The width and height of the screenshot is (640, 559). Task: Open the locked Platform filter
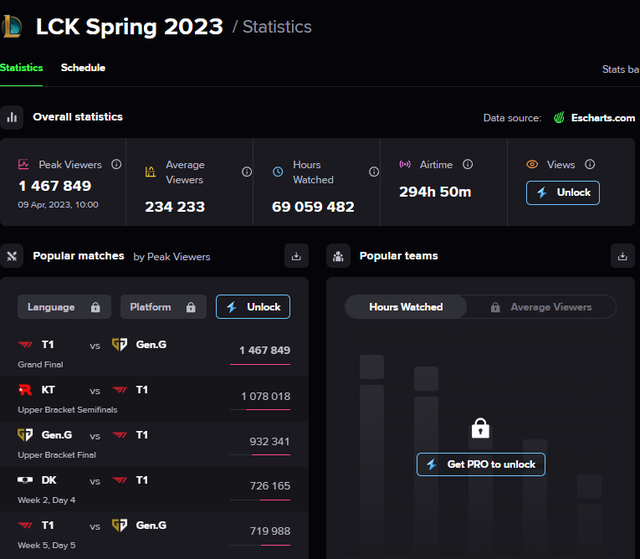pyautogui.click(x=163, y=307)
